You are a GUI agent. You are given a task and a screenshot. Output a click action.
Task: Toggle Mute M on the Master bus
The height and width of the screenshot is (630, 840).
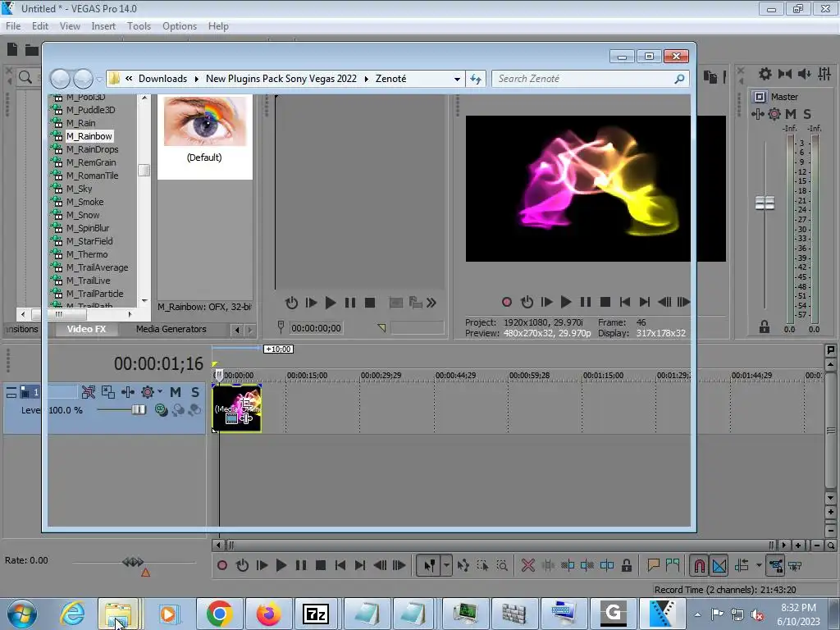[x=791, y=113]
